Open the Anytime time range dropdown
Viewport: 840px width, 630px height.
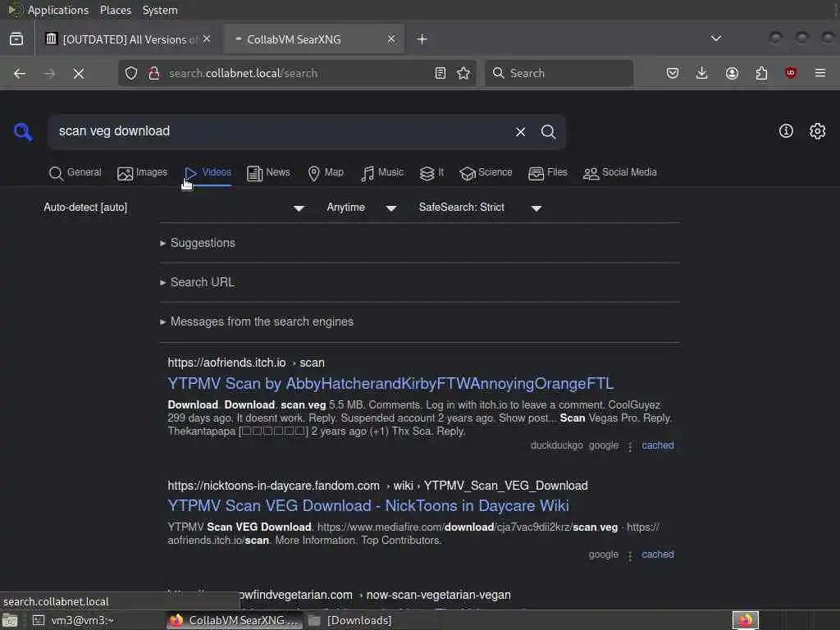click(x=362, y=208)
